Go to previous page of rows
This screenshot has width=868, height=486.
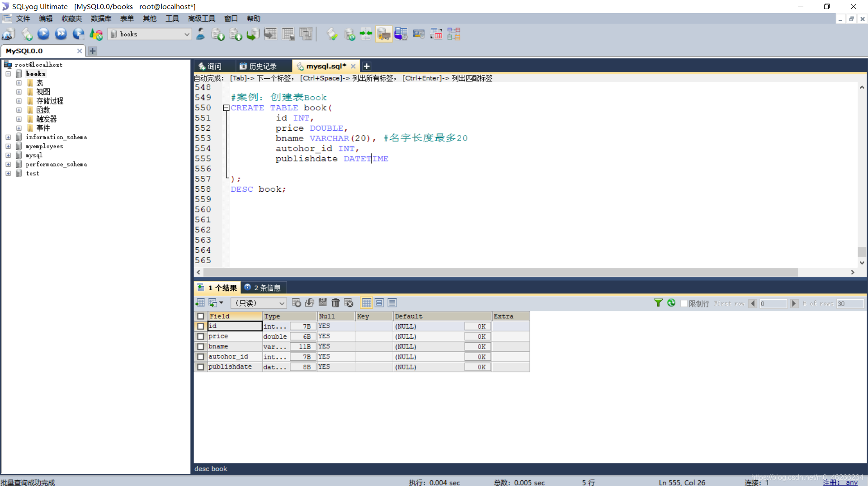pyautogui.click(x=753, y=303)
